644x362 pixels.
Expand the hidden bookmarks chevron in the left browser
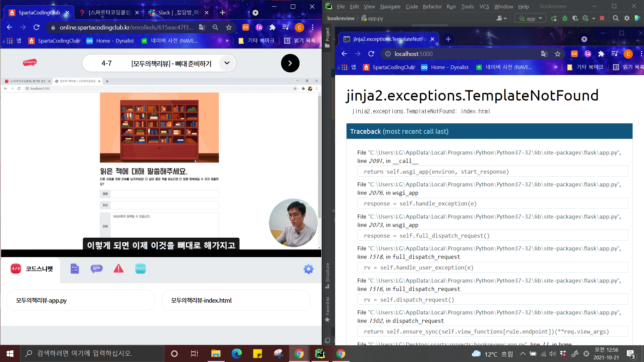(227, 41)
